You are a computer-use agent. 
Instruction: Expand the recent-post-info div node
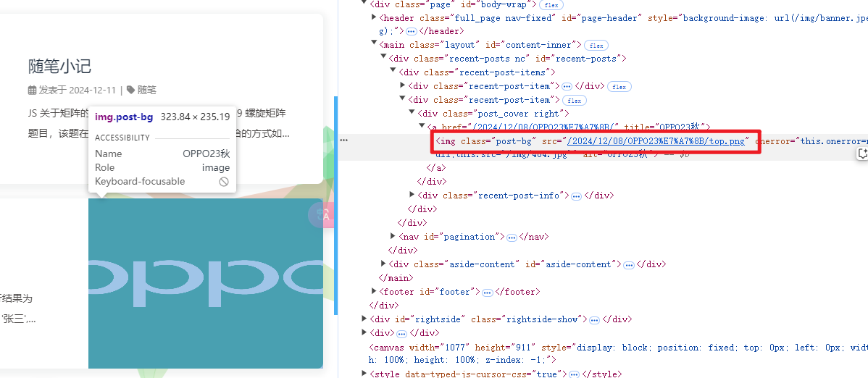[x=412, y=195]
